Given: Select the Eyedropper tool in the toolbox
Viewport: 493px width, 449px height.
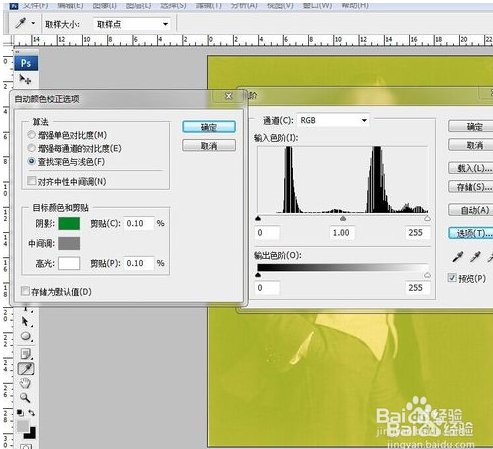Looking at the screenshot, I should [26, 369].
